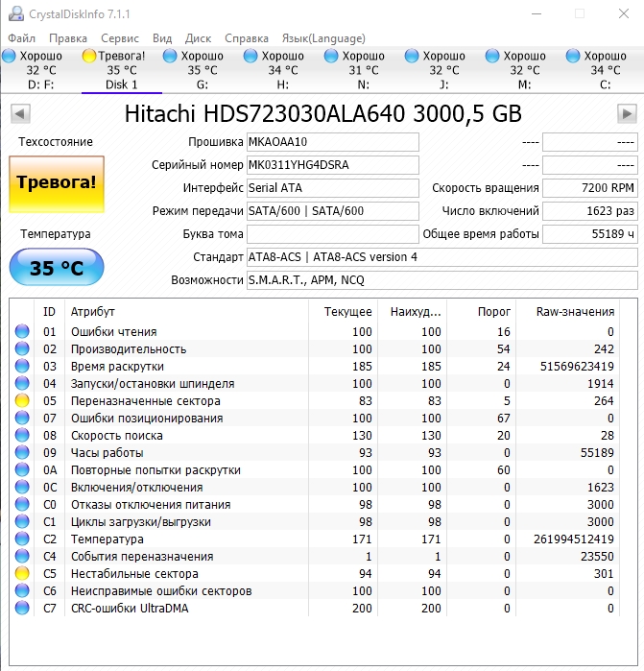Click status orb of attribute C7 CRC-ошибки UltraDMA

(x=22, y=608)
